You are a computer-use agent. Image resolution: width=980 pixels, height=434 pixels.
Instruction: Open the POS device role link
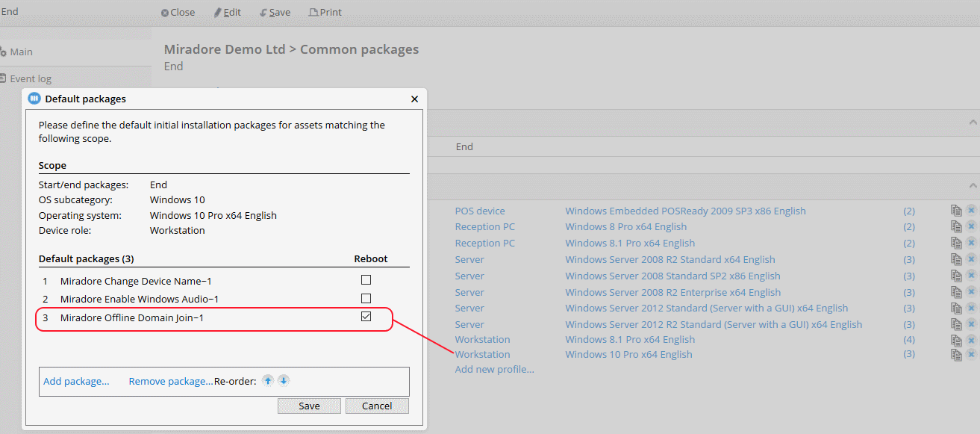coord(480,211)
